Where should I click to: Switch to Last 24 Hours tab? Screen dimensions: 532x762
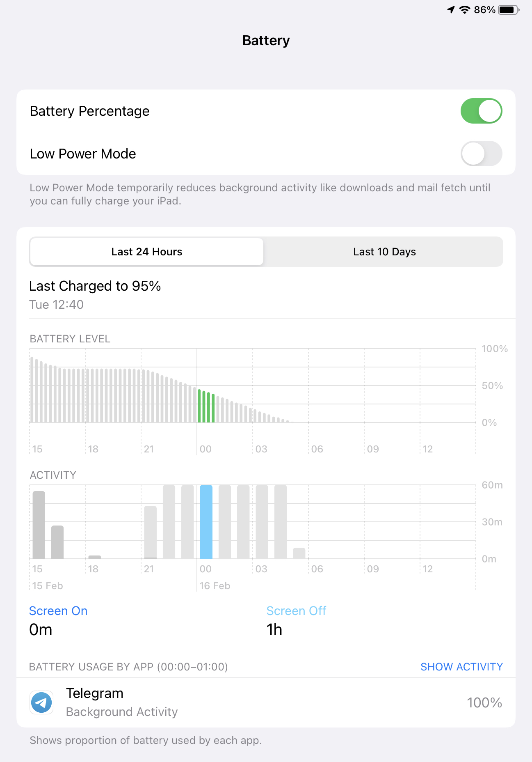pos(146,252)
